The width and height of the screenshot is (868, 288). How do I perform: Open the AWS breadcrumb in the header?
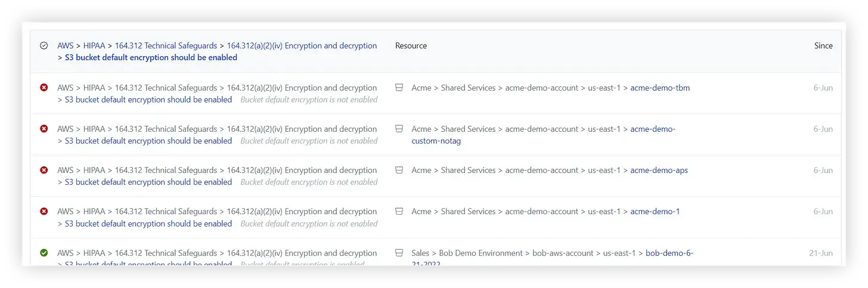(x=66, y=46)
